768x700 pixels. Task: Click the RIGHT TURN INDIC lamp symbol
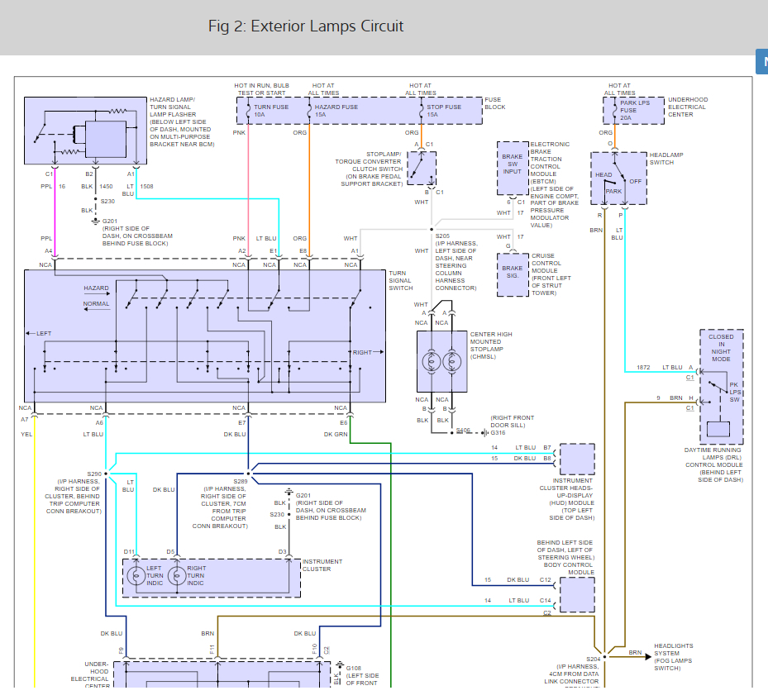(x=177, y=576)
